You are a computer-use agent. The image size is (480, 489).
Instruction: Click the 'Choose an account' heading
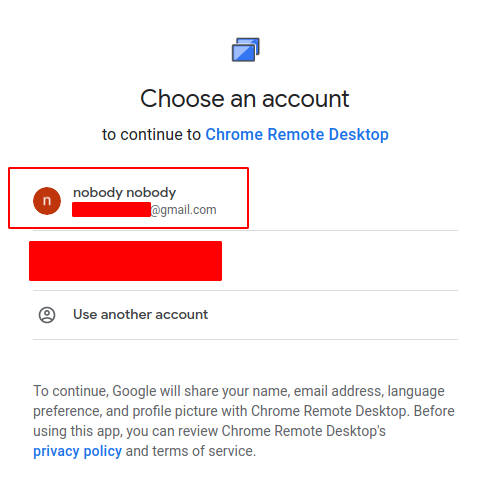245,99
